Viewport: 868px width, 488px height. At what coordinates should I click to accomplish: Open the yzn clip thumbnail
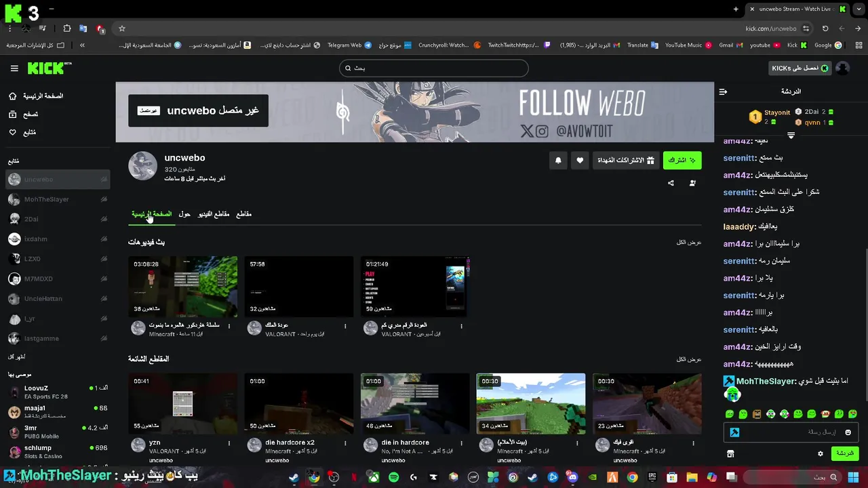pyautogui.click(x=183, y=404)
